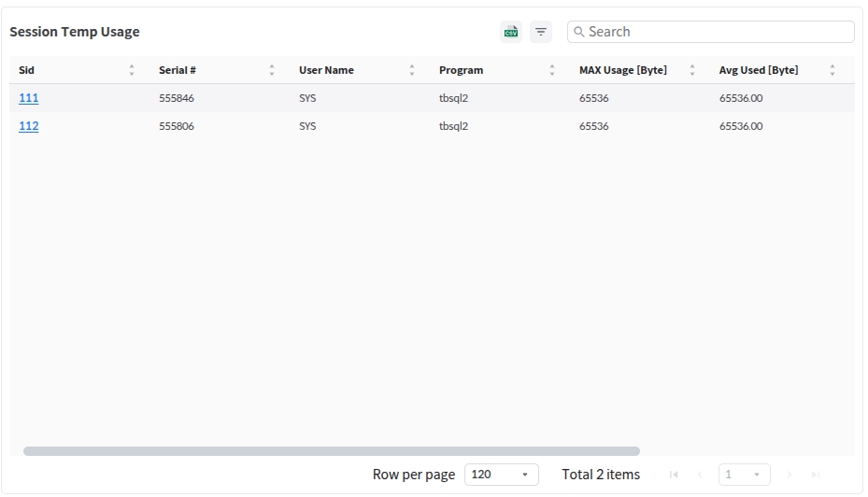Click the horizontal scrollbar of the table
The image size is (868, 497).
point(332,451)
